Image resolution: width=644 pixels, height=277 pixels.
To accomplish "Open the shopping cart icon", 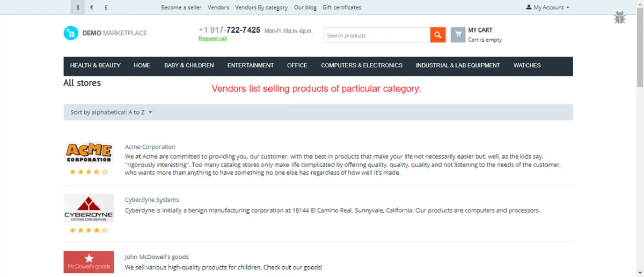I will (x=458, y=35).
